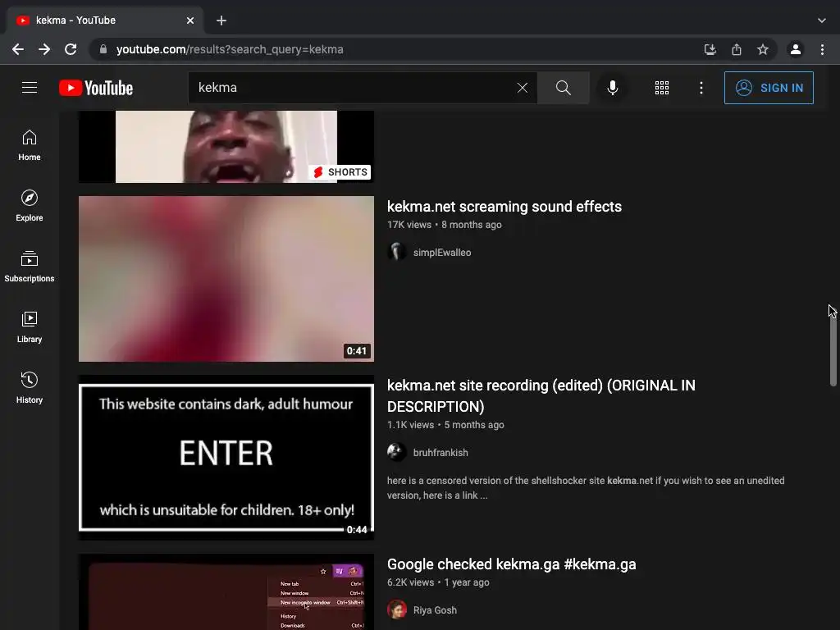This screenshot has height=630, width=840.
Task: Open History in sidebar
Action: tap(30, 387)
